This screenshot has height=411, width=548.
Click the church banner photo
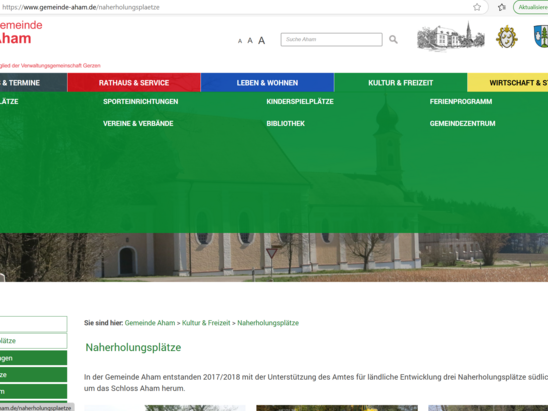pyautogui.click(x=274, y=258)
